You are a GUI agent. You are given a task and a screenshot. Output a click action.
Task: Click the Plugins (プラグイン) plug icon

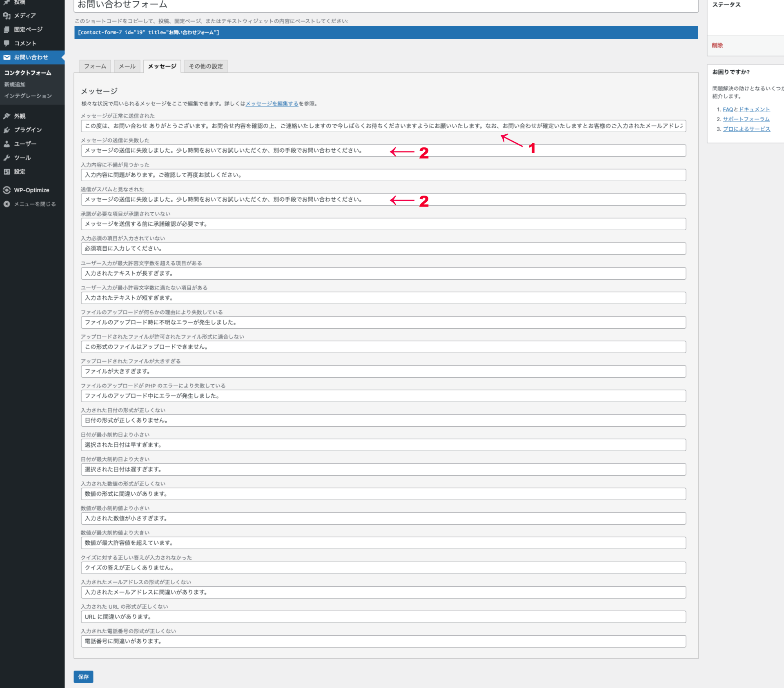pos(7,130)
